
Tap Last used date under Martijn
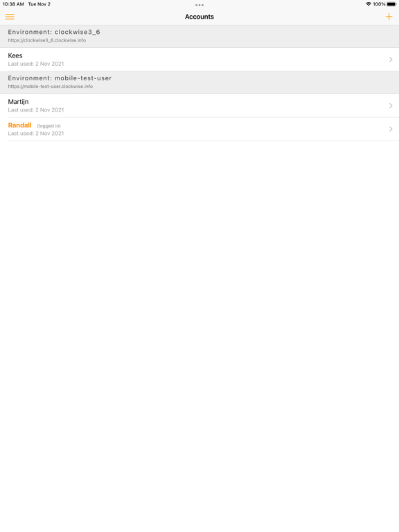pyautogui.click(x=36, y=110)
